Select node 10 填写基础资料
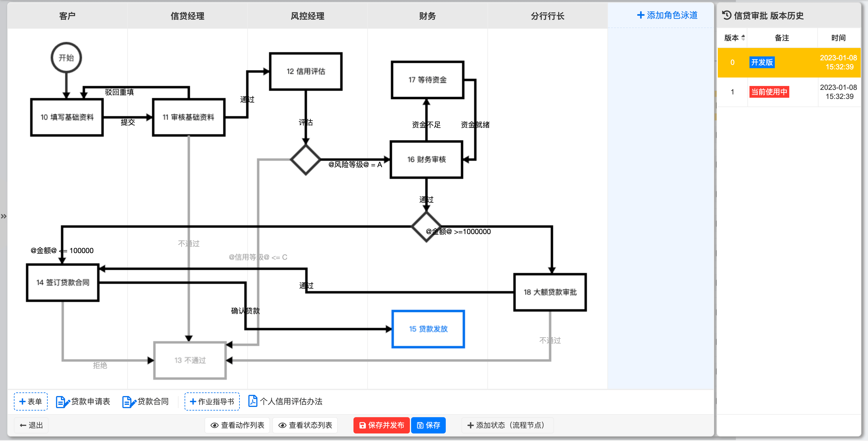868x441 pixels. point(67,117)
